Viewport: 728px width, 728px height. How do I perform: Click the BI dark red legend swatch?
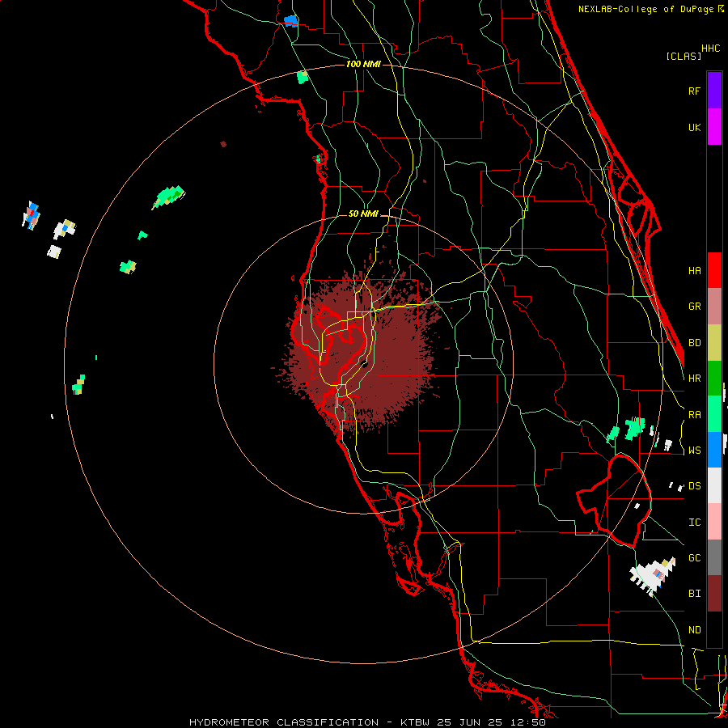click(x=714, y=594)
